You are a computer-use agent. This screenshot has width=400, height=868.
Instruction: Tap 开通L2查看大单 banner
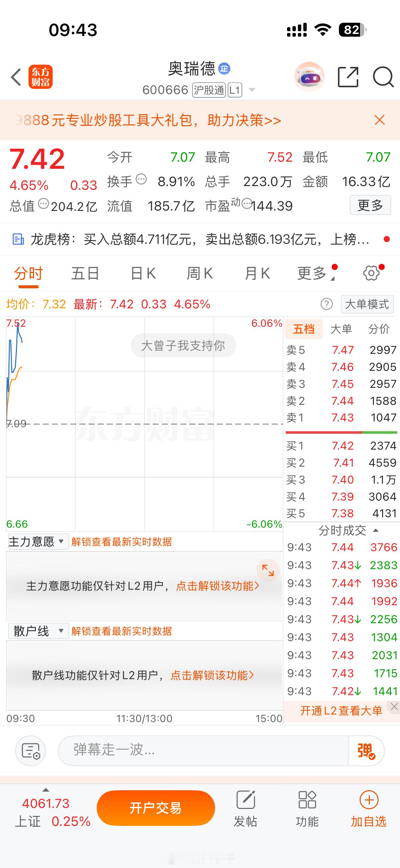coord(341,710)
